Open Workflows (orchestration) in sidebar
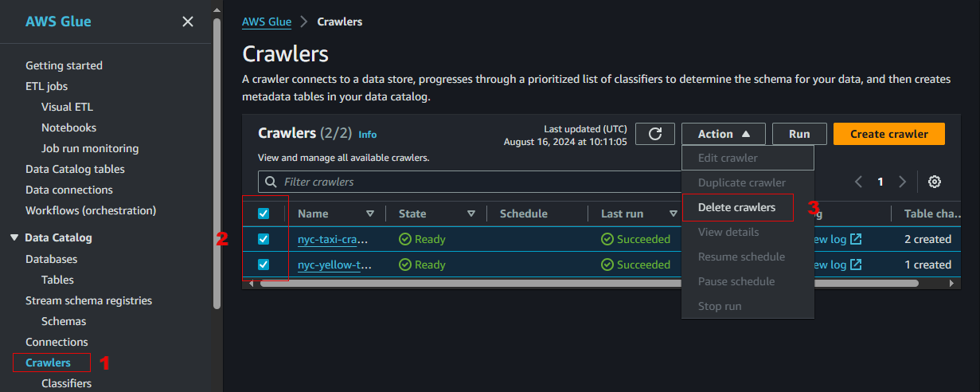The height and width of the screenshot is (392, 980). click(x=91, y=210)
